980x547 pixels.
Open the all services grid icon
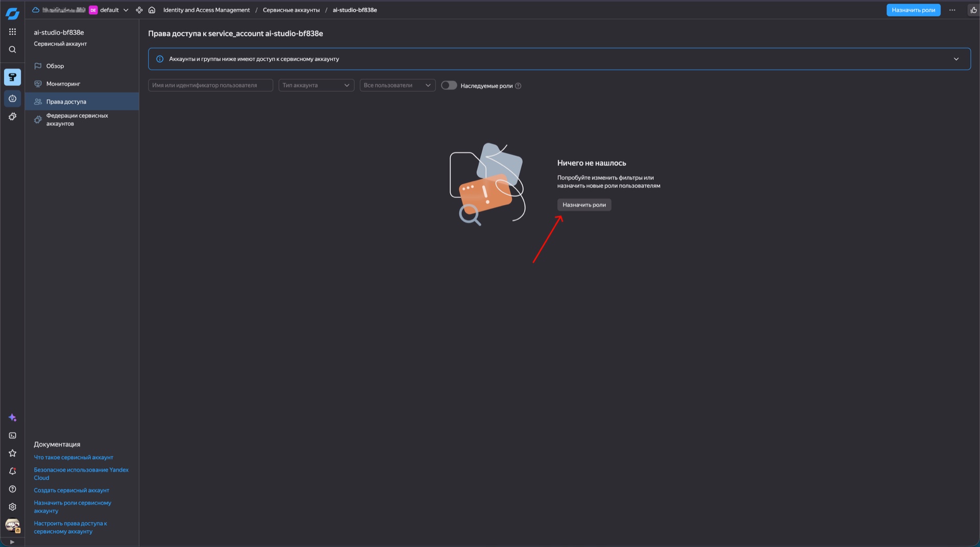pos(12,32)
